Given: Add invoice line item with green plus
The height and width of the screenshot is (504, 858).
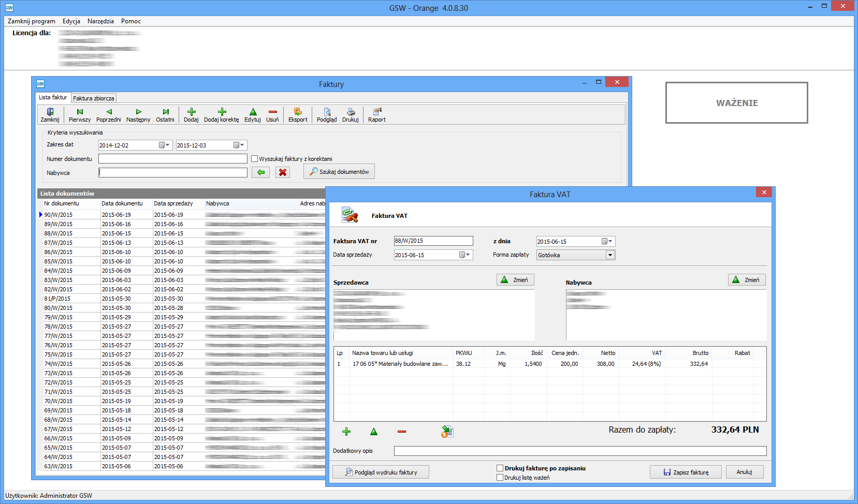Looking at the screenshot, I should point(346,432).
